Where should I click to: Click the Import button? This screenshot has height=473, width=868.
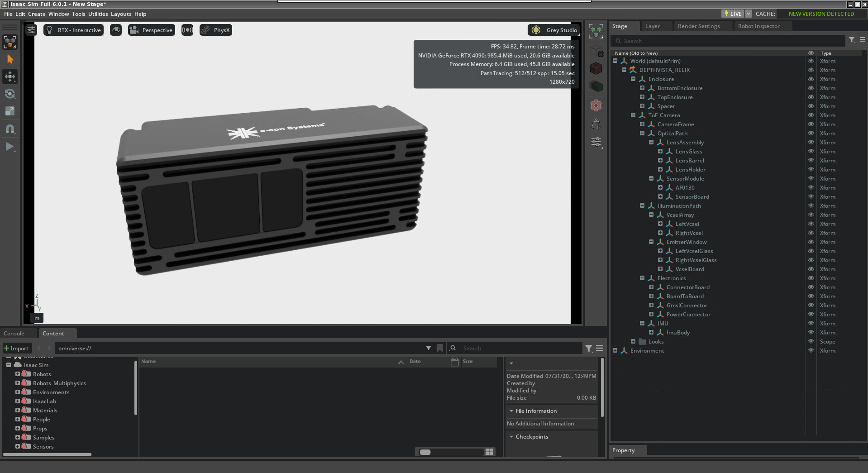[x=16, y=348]
